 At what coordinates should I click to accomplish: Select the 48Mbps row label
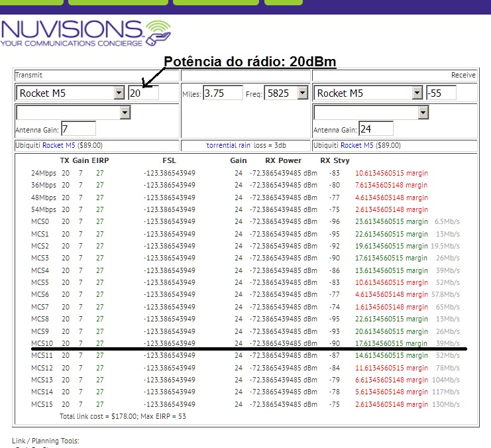click(44, 197)
